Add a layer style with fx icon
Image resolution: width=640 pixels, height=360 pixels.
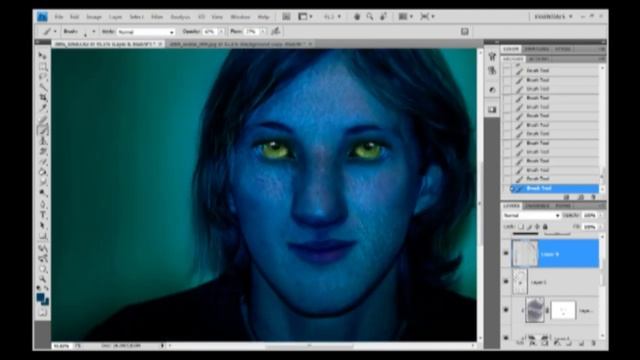(x=533, y=344)
